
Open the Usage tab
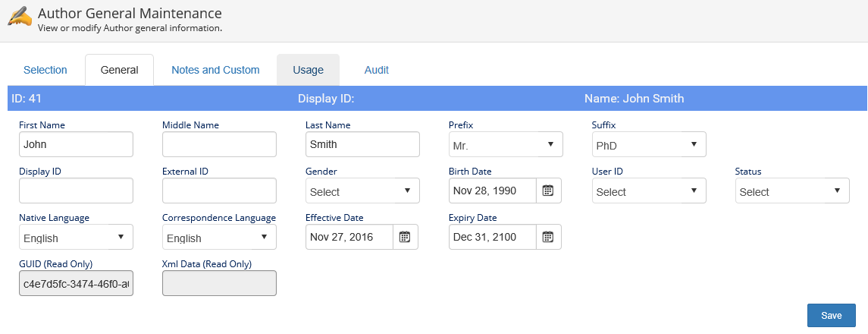(308, 70)
